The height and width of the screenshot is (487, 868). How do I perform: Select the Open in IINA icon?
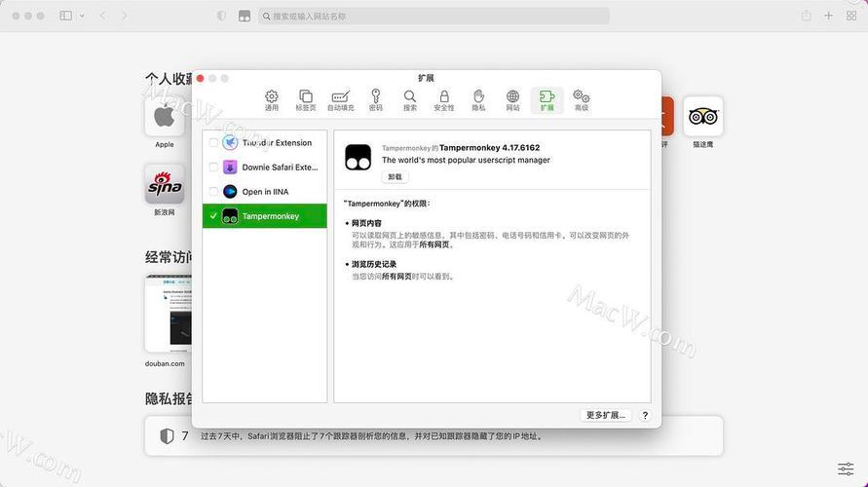pos(230,192)
